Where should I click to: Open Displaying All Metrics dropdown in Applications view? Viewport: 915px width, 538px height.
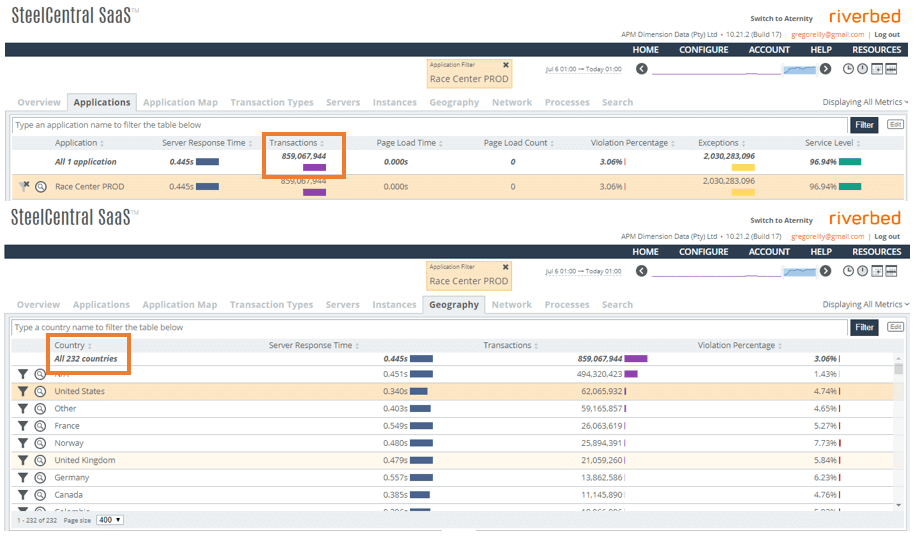[x=865, y=102]
